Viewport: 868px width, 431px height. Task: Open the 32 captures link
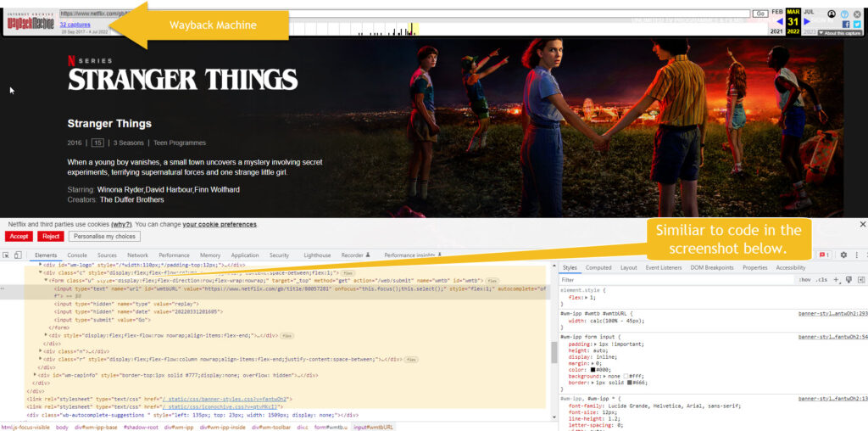[x=75, y=25]
